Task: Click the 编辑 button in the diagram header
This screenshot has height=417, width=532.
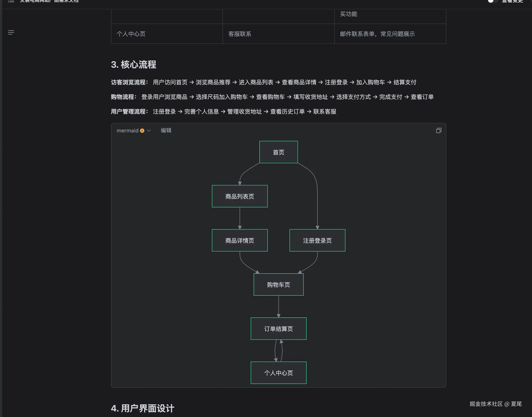Action: (x=166, y=130)
